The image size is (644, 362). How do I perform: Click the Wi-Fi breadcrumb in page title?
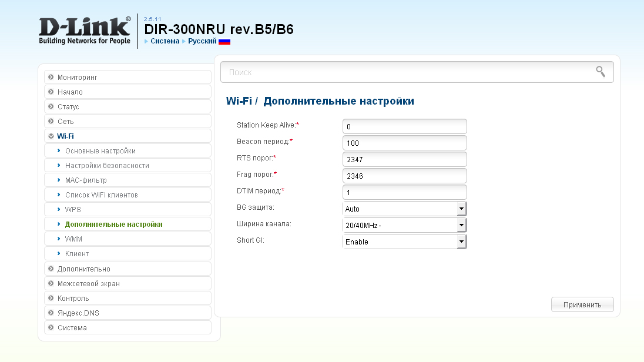click(x=239, y=101)
